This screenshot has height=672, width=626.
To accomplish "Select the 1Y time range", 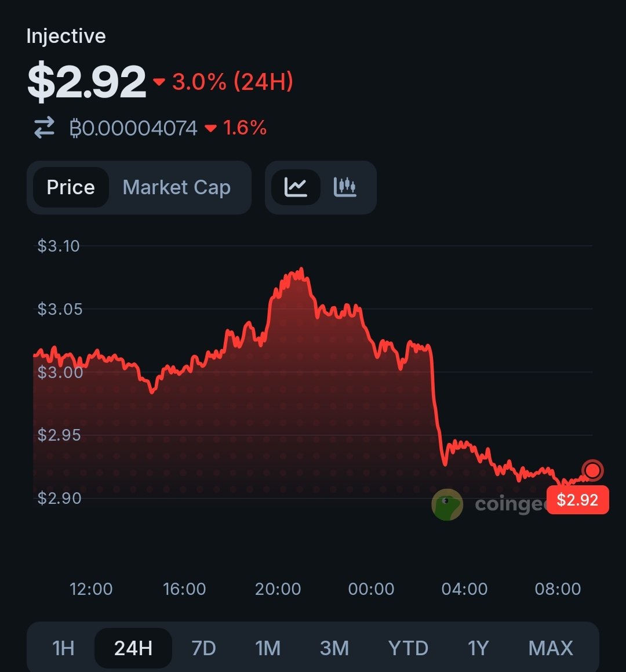I will [478, 648].
